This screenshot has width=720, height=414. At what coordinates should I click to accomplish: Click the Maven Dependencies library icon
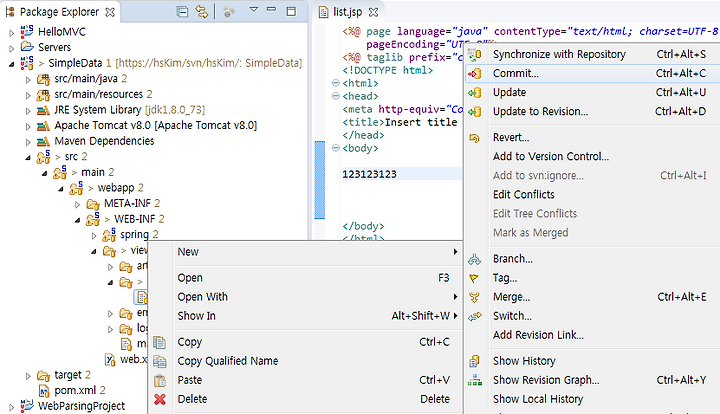(x=43, y=141)
